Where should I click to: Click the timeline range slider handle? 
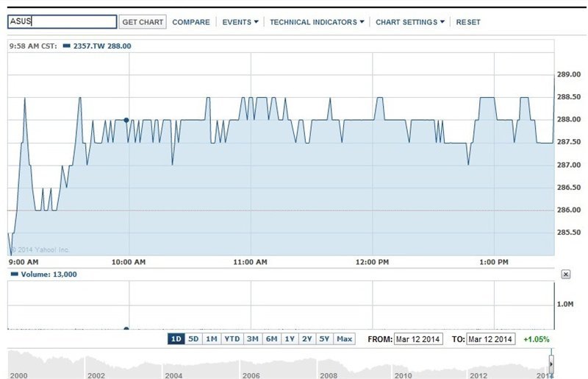click(x=551, y=364)
